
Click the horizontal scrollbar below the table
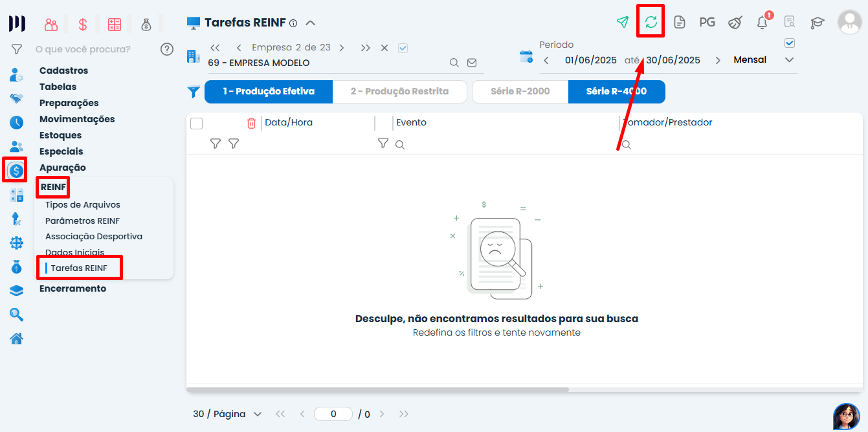(x=377, y=389)
